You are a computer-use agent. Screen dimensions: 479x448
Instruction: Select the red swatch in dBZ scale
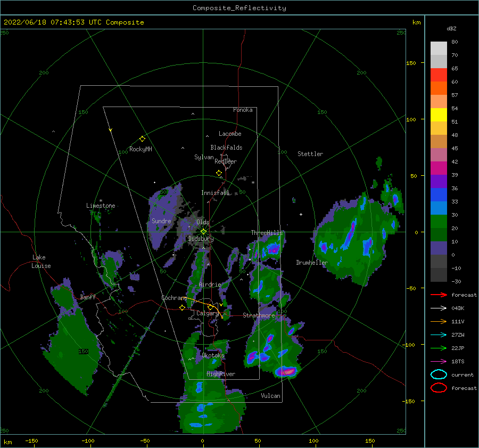439,75
